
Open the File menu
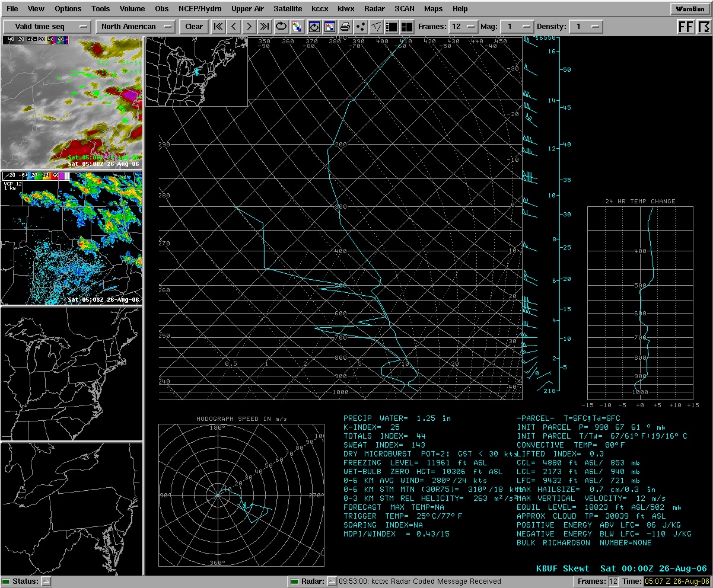point(12,9)
